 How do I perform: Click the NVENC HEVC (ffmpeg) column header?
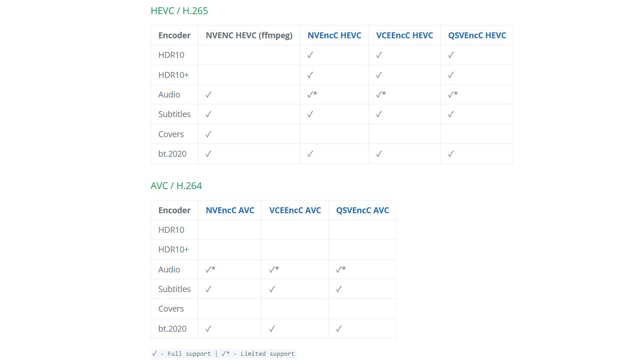tap(249, 36)
